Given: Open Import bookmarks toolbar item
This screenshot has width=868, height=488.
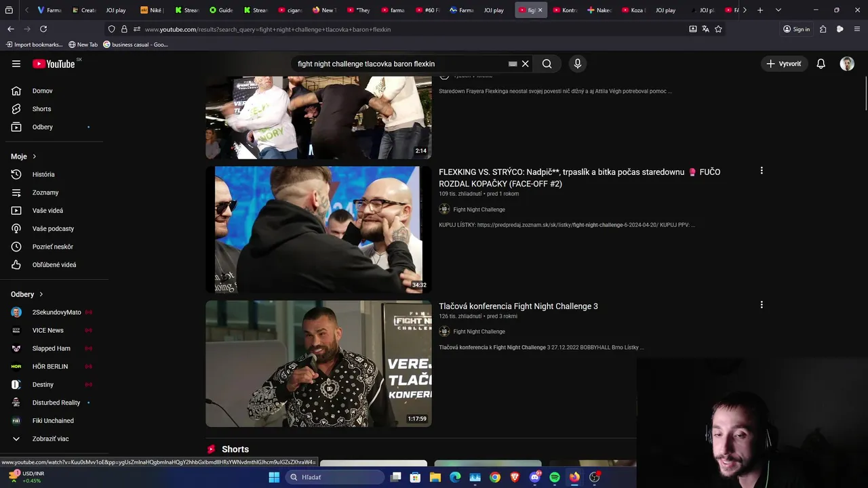Looking at the screenshot, I should (x=34, y=45).
